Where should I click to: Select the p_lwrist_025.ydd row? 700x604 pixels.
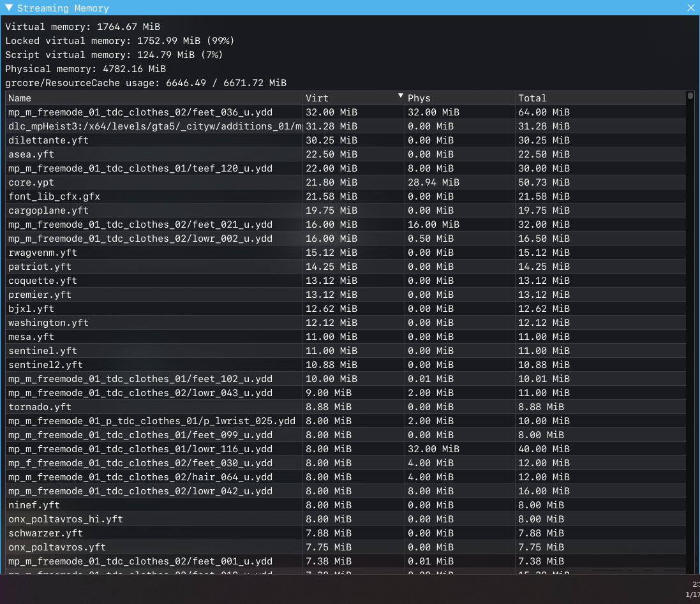346,421
